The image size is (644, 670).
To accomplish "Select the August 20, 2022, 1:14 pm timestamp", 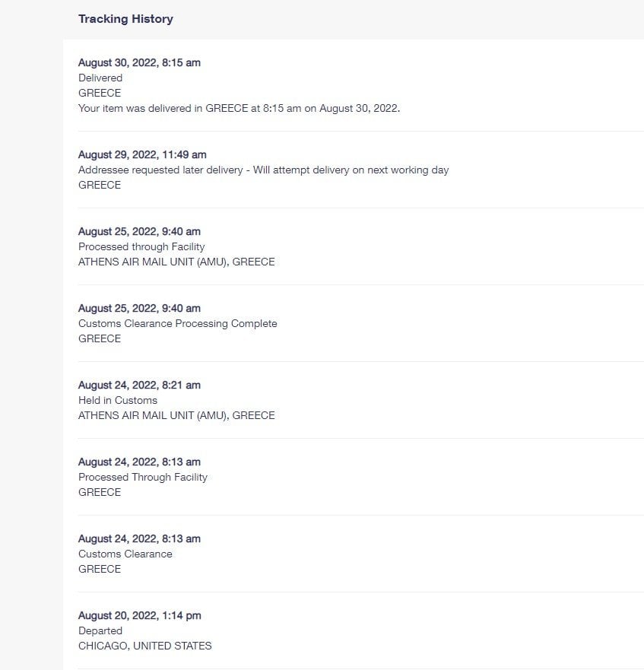I will 140,616.
